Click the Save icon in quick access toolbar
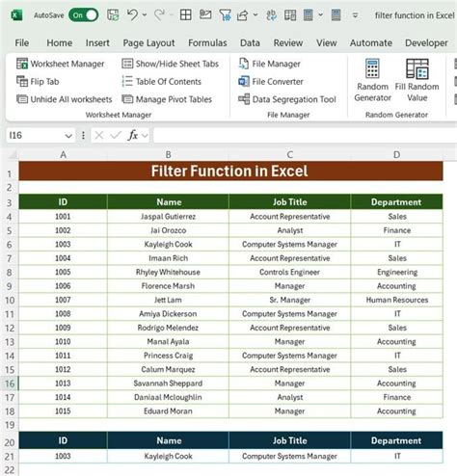This screenshot has height=476, width=457. [x=113, y=15]
